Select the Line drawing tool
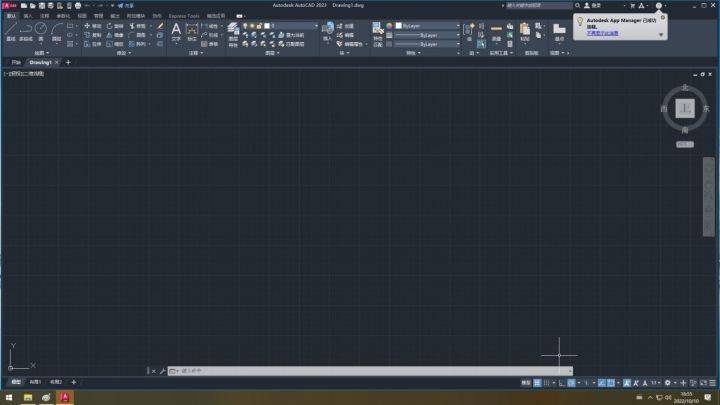The image size is (720, 405). click(10, 31)
